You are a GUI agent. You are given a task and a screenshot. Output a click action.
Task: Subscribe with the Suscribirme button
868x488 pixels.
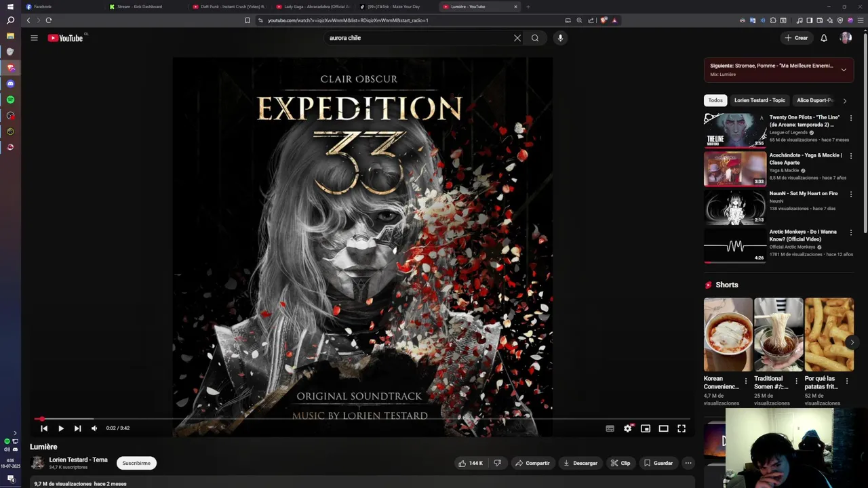(136, 463)
